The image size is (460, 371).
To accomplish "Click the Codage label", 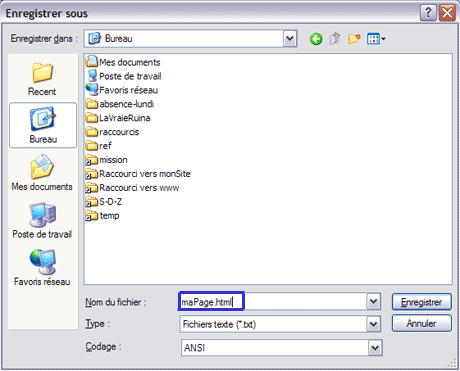I will point(103,347).
